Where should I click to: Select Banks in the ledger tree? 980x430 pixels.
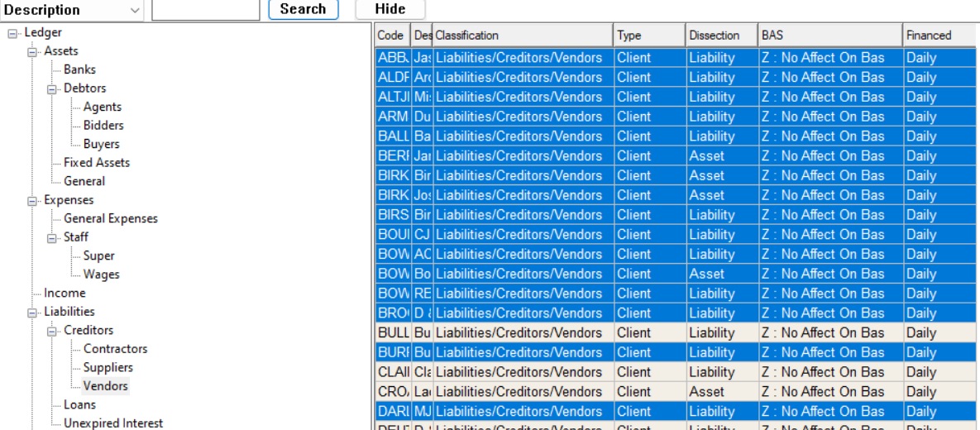tap(79, 69)
